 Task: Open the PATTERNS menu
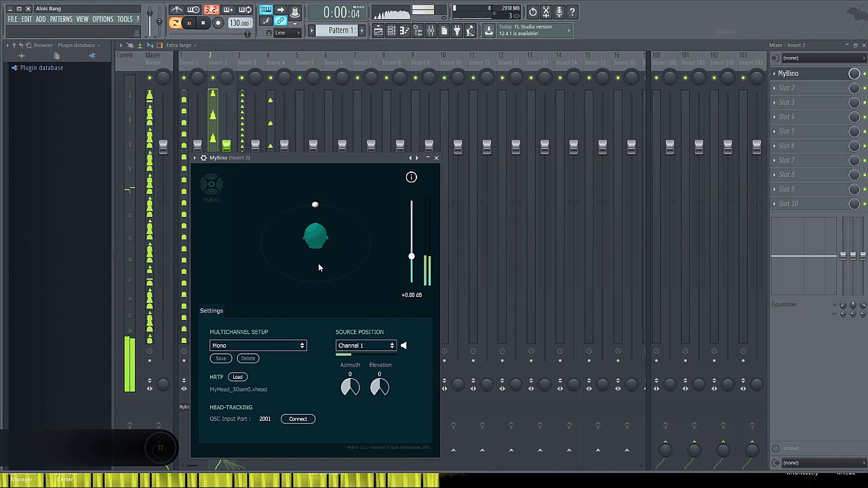61,19
